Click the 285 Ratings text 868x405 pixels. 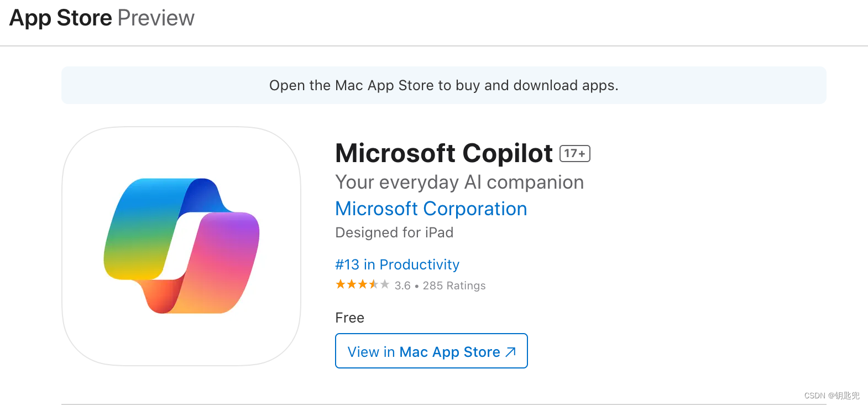pyautogui.click(x=454, y=285)
